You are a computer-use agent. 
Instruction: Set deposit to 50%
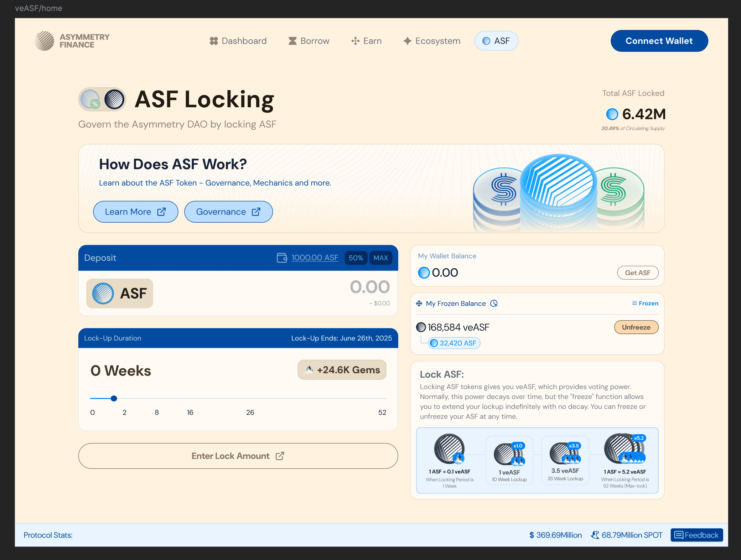356,258
